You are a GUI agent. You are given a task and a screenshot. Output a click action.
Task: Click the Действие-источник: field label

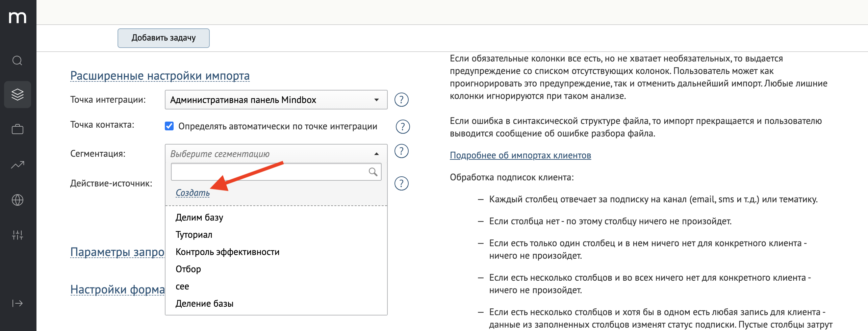[x=111, y=183]
